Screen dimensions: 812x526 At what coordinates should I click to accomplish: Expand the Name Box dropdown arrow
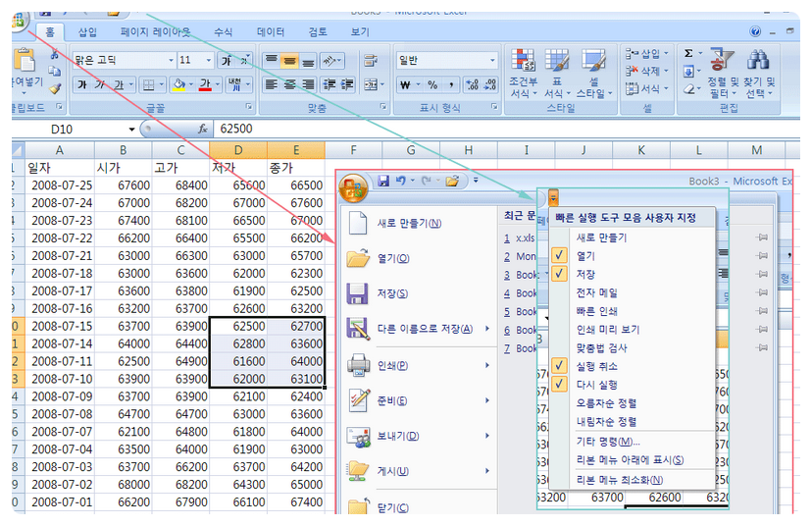click(131, 130)
